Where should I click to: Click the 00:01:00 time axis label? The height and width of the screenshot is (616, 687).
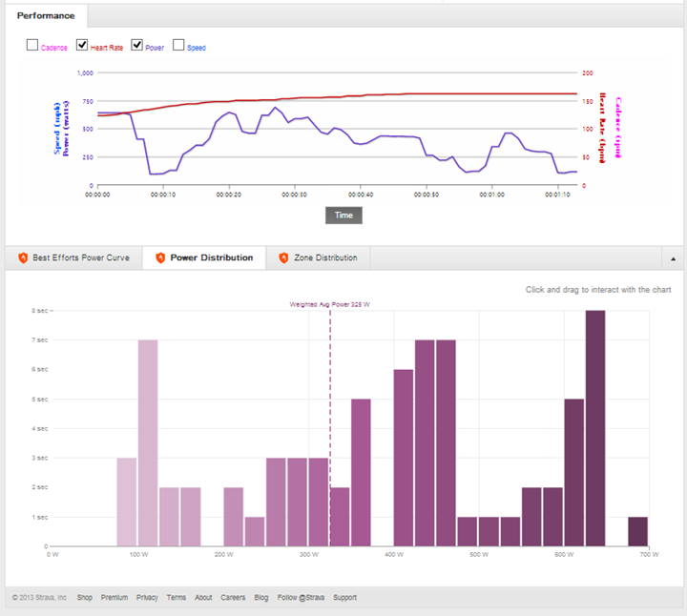click(491, 195)
